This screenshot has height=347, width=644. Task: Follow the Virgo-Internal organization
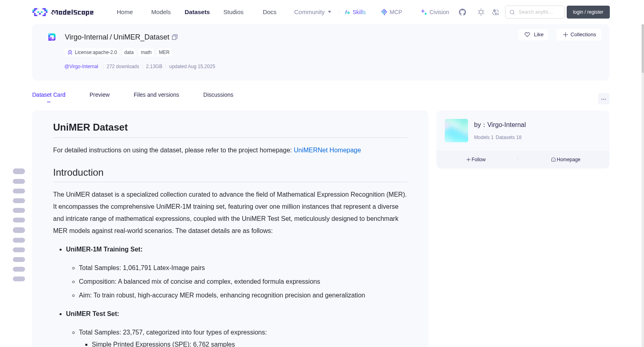(476, 160)
